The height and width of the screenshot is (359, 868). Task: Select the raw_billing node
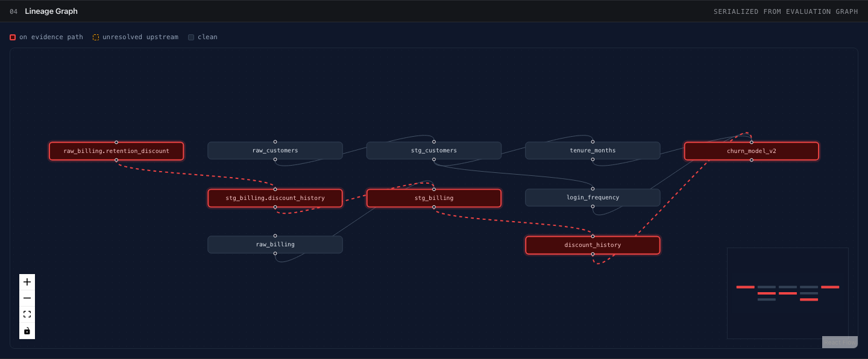275,245
